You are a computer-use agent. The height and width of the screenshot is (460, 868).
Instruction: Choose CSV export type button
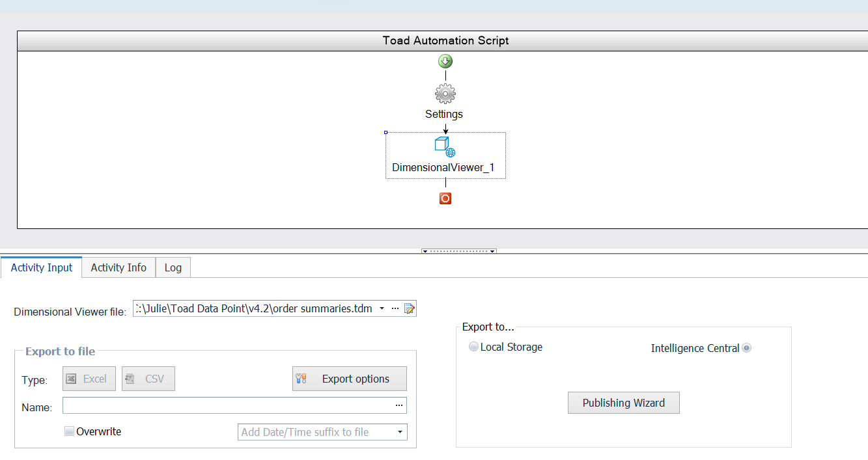148,379
